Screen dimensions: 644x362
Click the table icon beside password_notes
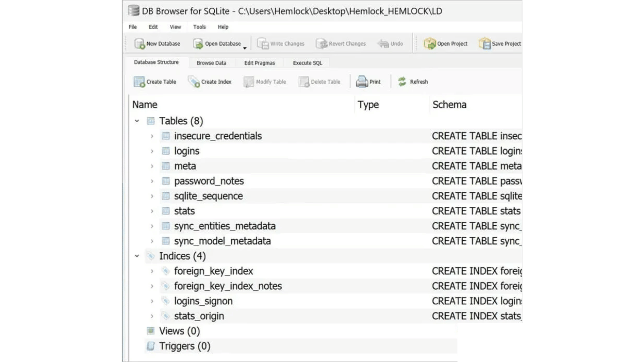point(166,181)
